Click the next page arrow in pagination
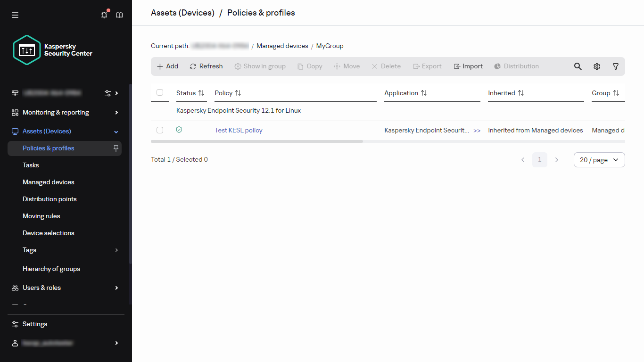The image size is (644, 362). tap(557, 160)
